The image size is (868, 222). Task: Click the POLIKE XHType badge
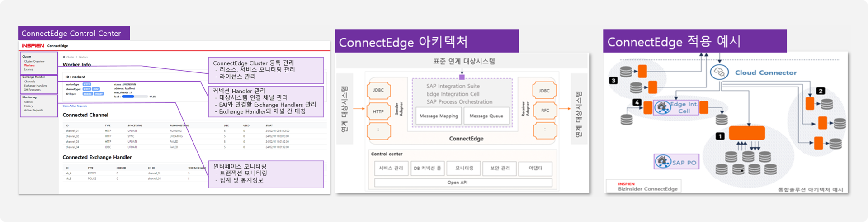[88, 94]
